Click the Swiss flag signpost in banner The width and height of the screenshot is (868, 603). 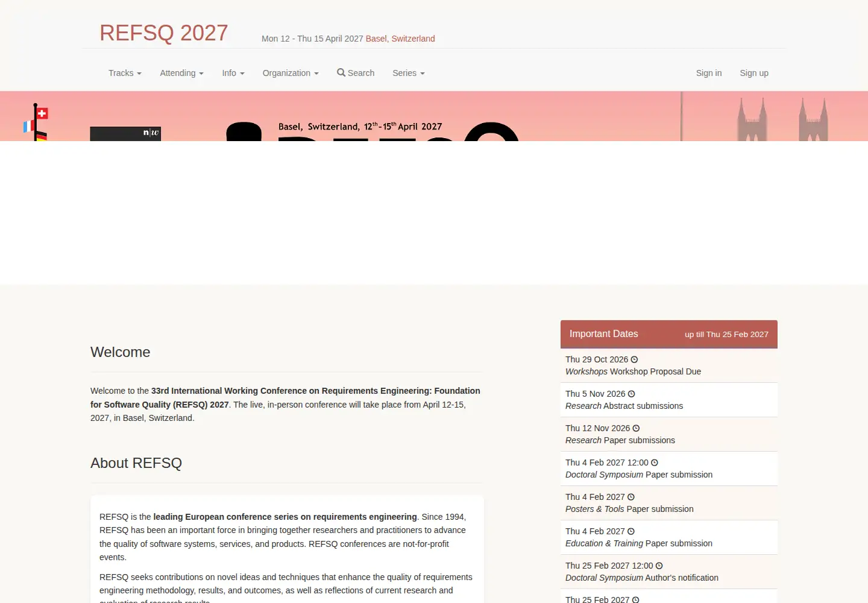36,122
